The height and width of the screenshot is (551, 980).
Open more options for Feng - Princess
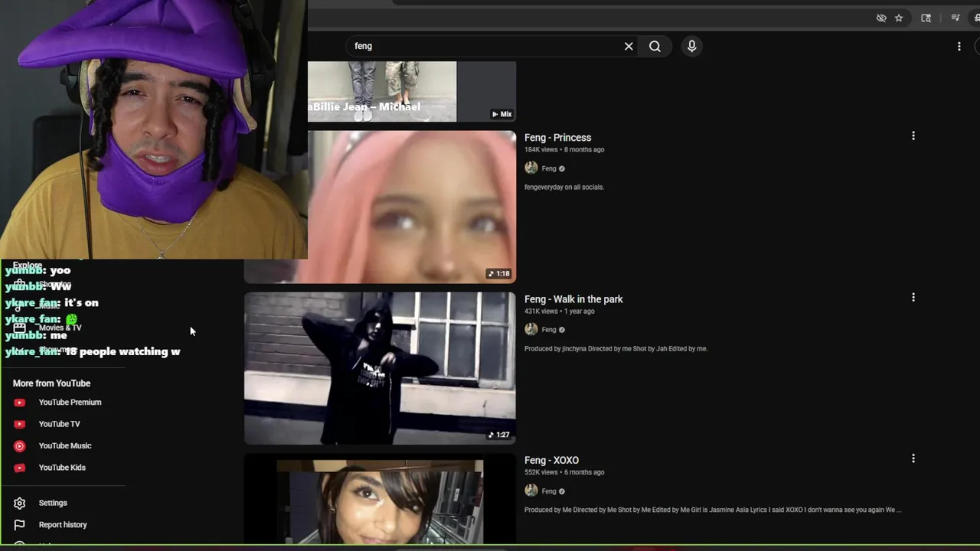tap(913, 135)
